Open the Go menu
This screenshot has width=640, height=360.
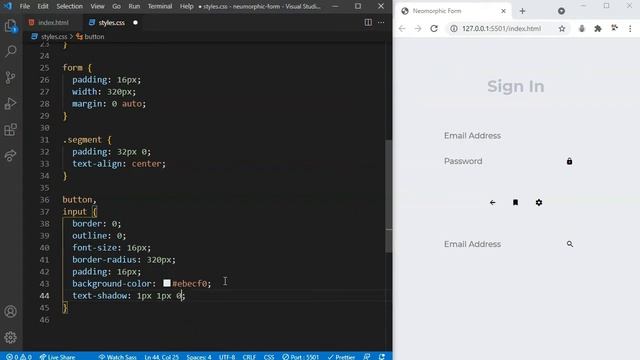click(x=116, y=6)
